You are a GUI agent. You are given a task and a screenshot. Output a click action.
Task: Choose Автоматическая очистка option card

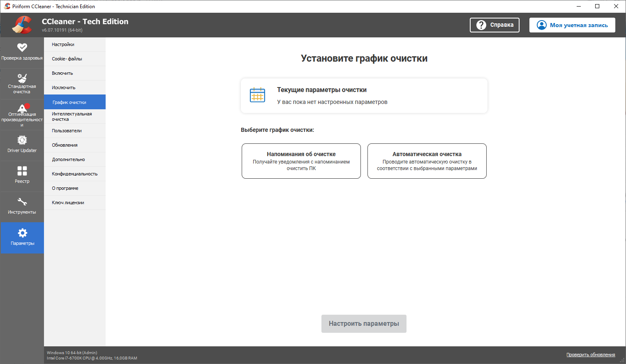coord(427,161)
